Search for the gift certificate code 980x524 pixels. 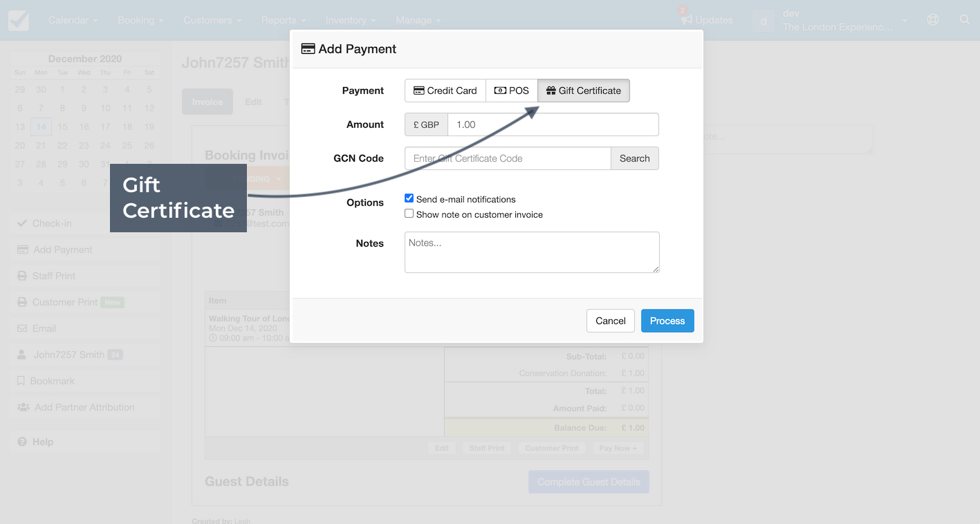click(x=635, y=158)
